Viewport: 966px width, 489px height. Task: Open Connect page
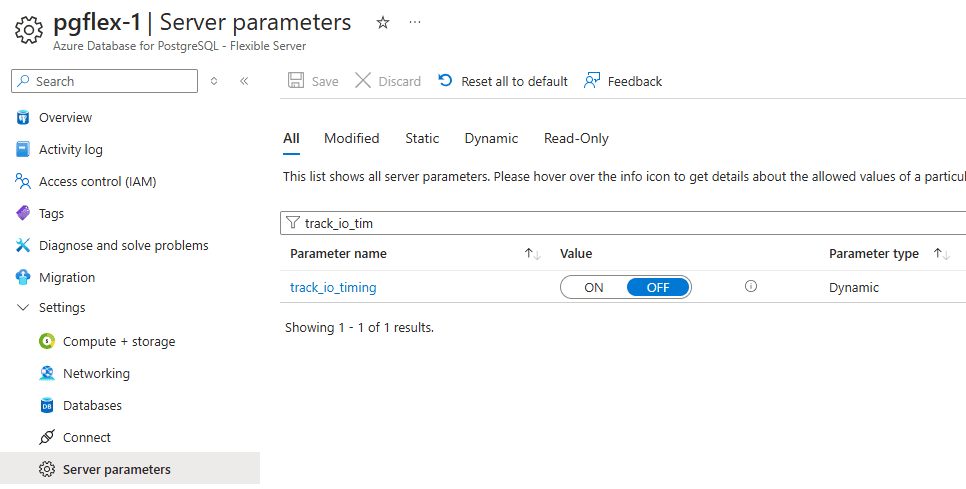(87, 438)
